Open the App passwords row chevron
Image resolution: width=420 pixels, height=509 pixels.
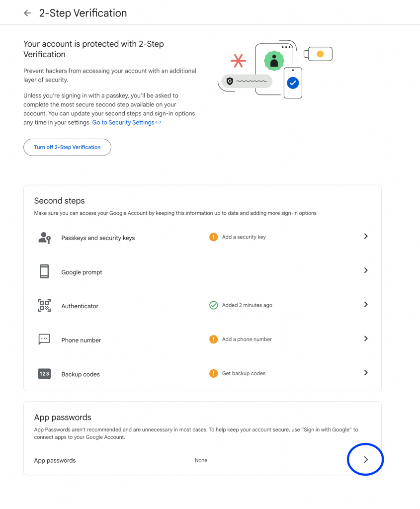[366, 460]
